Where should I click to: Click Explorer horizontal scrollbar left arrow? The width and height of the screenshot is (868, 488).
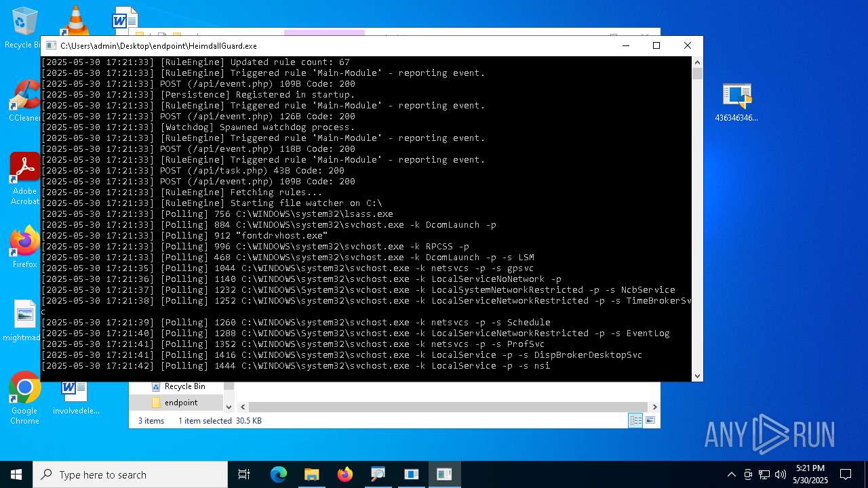point(243,407)
